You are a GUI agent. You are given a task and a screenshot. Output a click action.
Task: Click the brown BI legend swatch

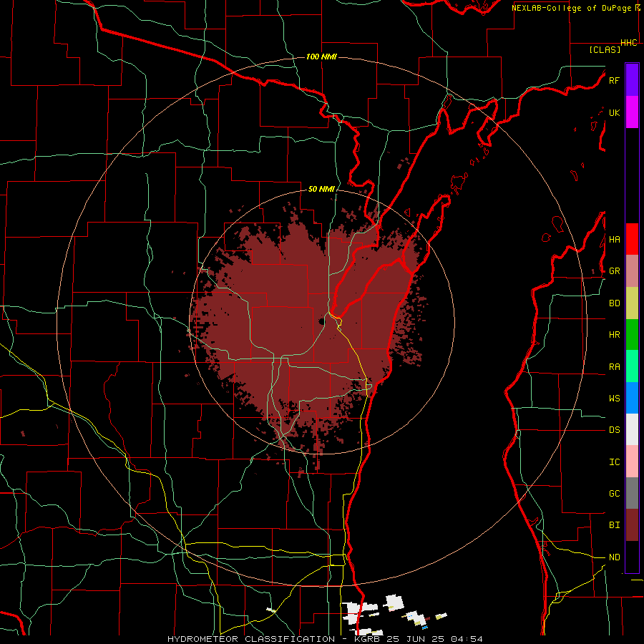click(632, 525)
